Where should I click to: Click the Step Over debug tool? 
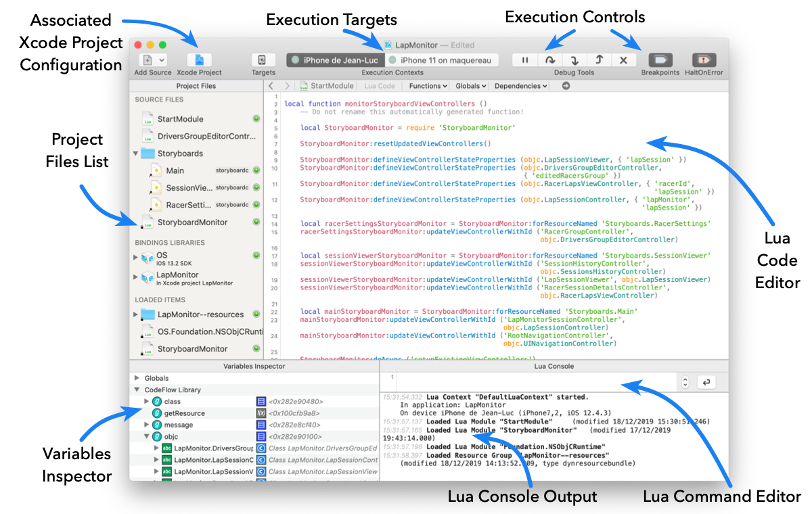click(549, 60)
